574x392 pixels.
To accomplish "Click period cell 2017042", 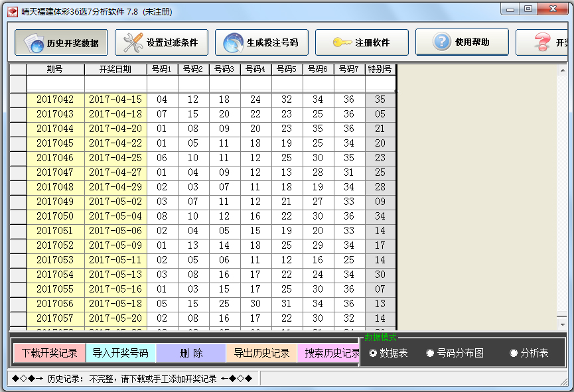I will pyautogui.click(x=55, y=99).
